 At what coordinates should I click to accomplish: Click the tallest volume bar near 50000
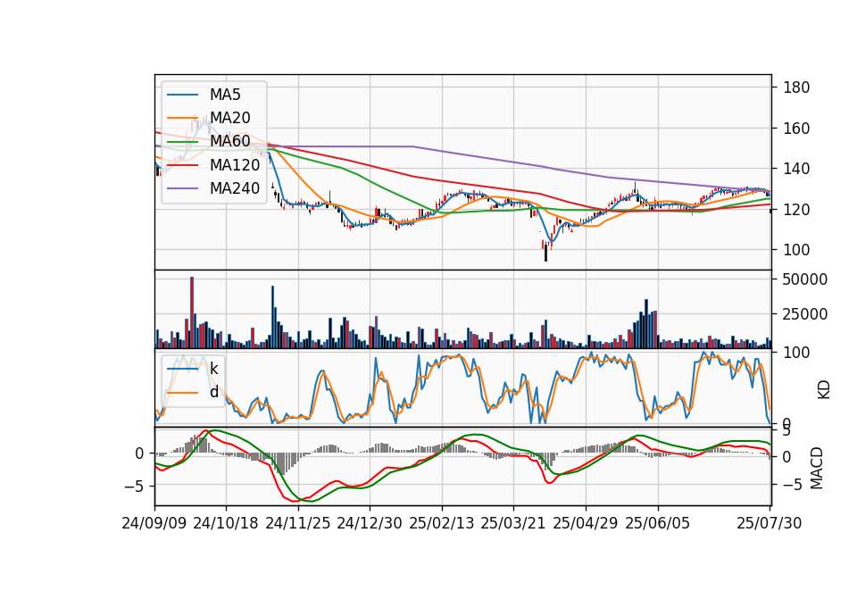point(192,312)
